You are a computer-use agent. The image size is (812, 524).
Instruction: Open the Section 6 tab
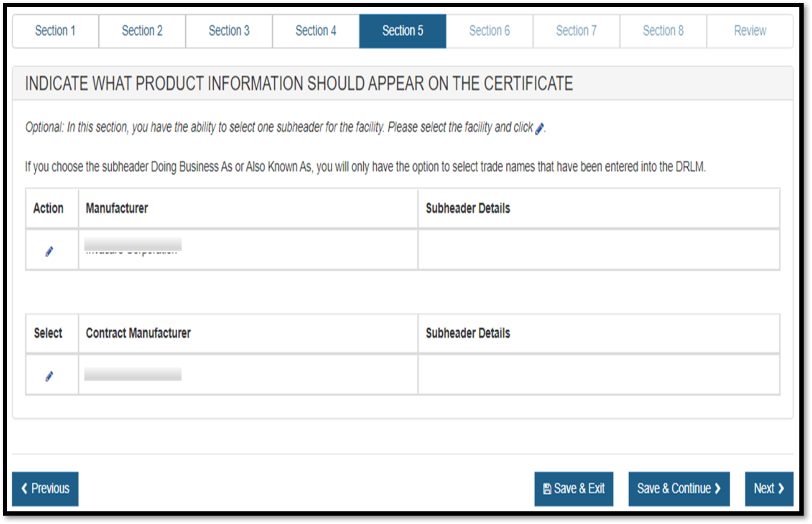489,31
